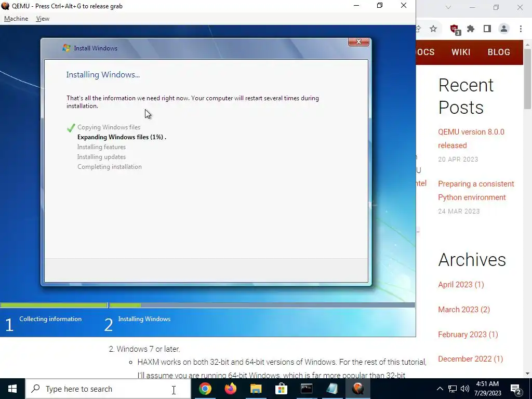
Task: Open the March 2023 archive link
Action: click(x=464, y=310)
